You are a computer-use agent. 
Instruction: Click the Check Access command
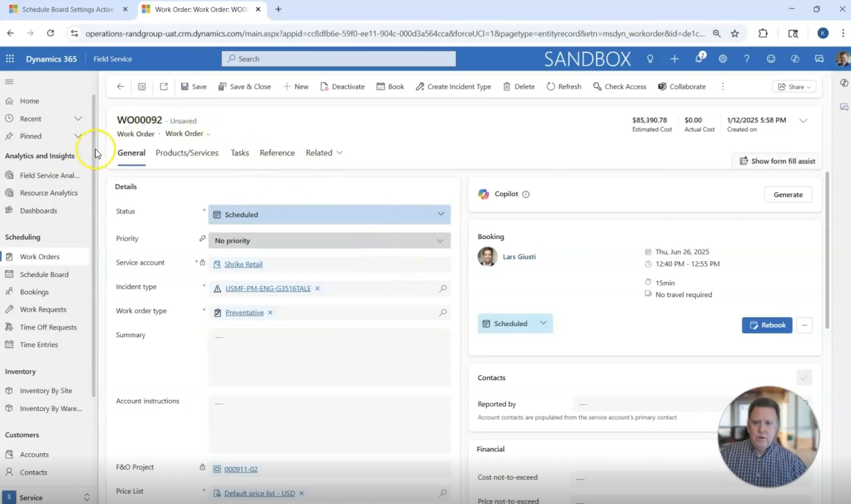pos(620,86)
